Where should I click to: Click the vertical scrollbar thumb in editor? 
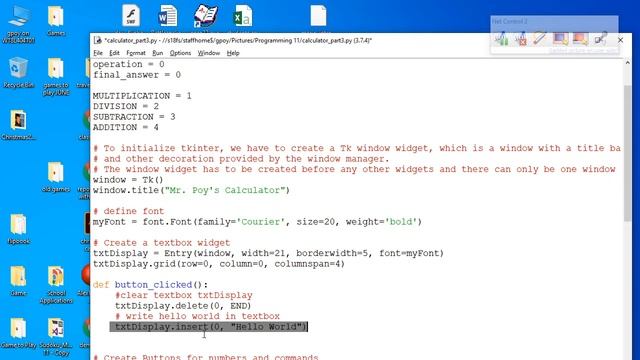627,153
